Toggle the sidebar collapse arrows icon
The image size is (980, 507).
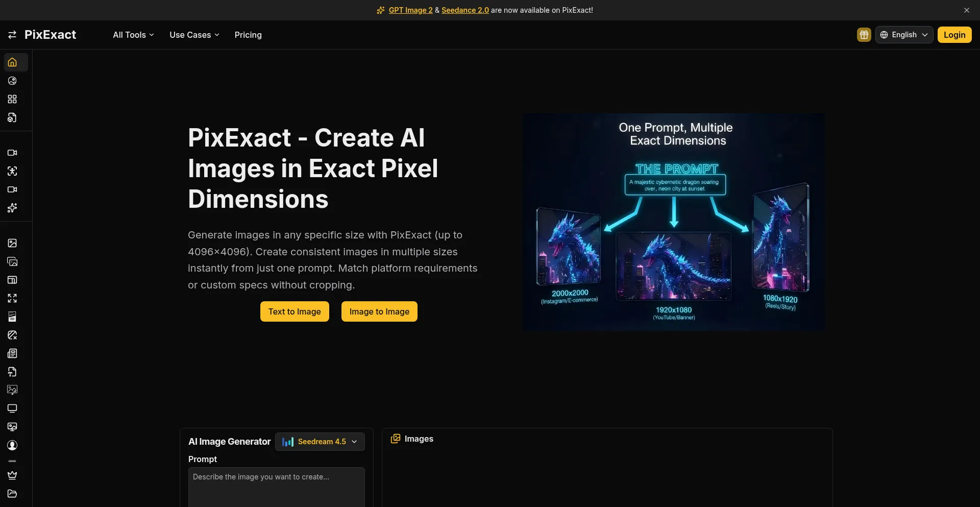click(12, 35)
